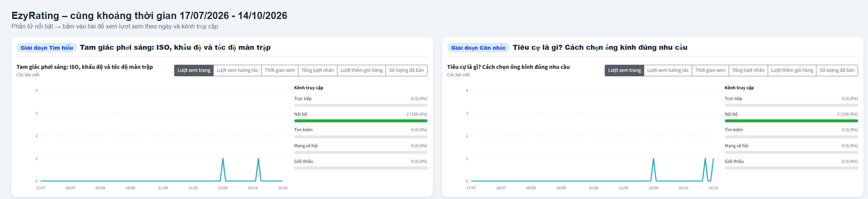
Task: Click the 'Giai đoạn Tìm hiểu' badge
Action: 47,48
